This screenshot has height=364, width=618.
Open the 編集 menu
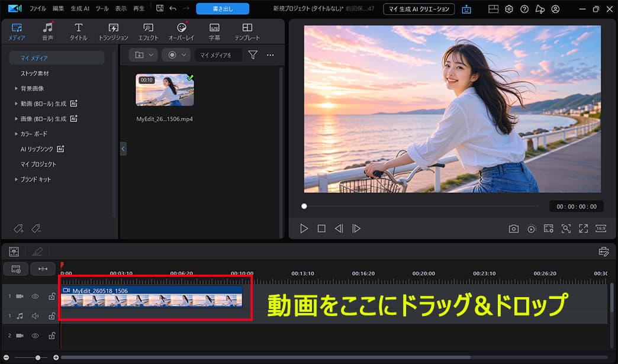tap(59, 9)
